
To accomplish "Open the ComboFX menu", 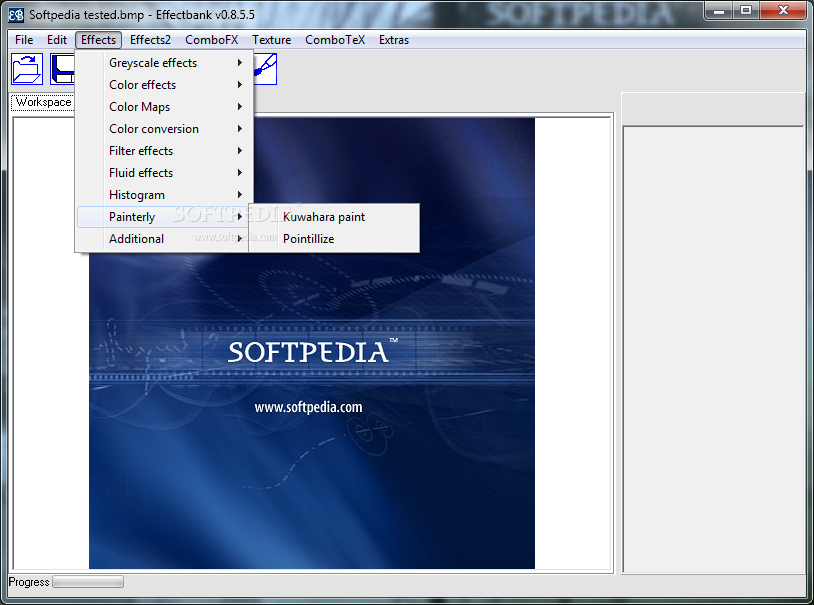I will [x=211, y=40].
